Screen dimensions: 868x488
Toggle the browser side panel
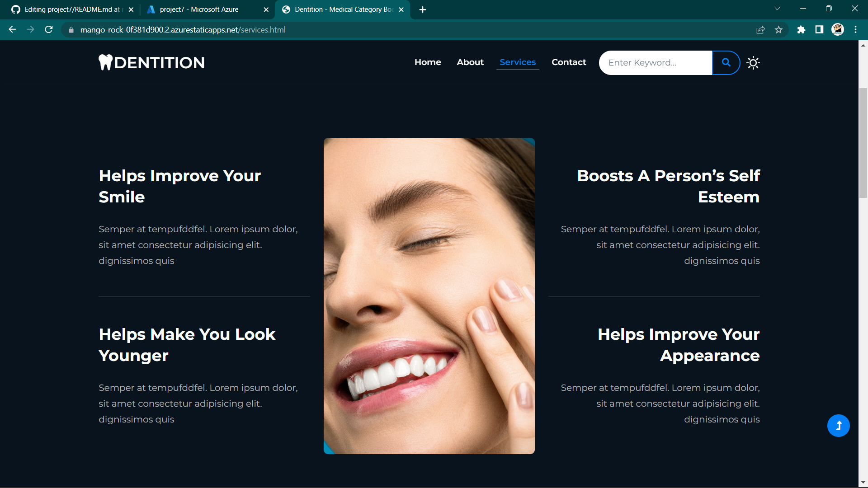819,30
